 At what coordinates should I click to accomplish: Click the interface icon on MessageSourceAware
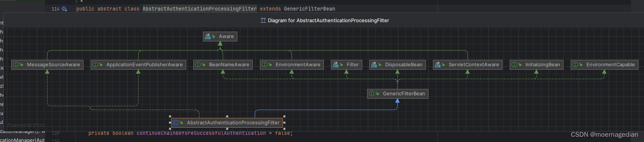click(x=16, y=65)
